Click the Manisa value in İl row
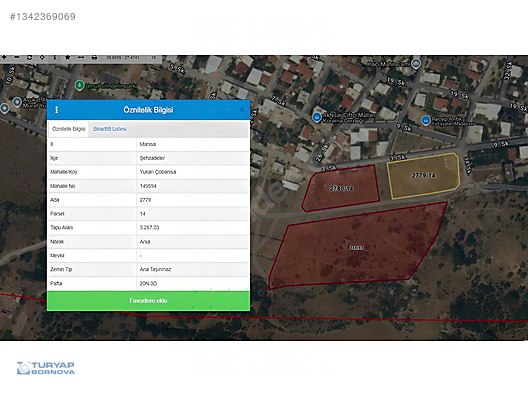This screenshot has height=396, width=528. click(x=148, y=144)
